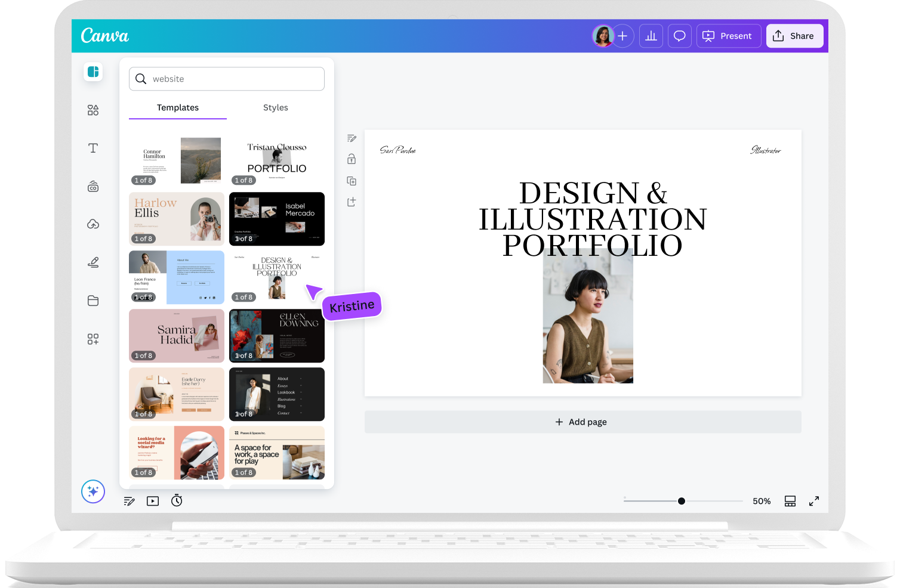Open the Elements panel icon
This screenshot has height=588, width=900.
[93, 110]
